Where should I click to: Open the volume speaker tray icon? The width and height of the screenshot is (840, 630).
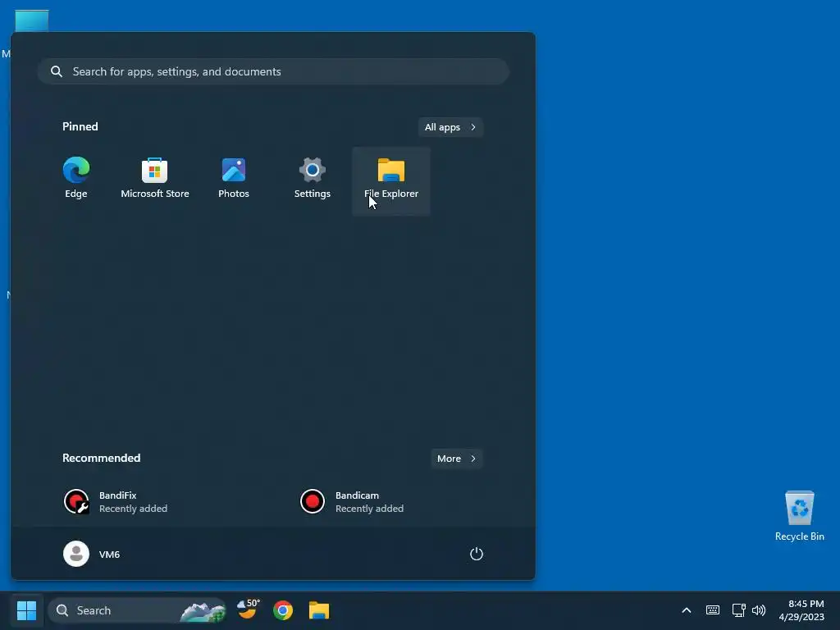pyautogui.click(x=759, y=610)
